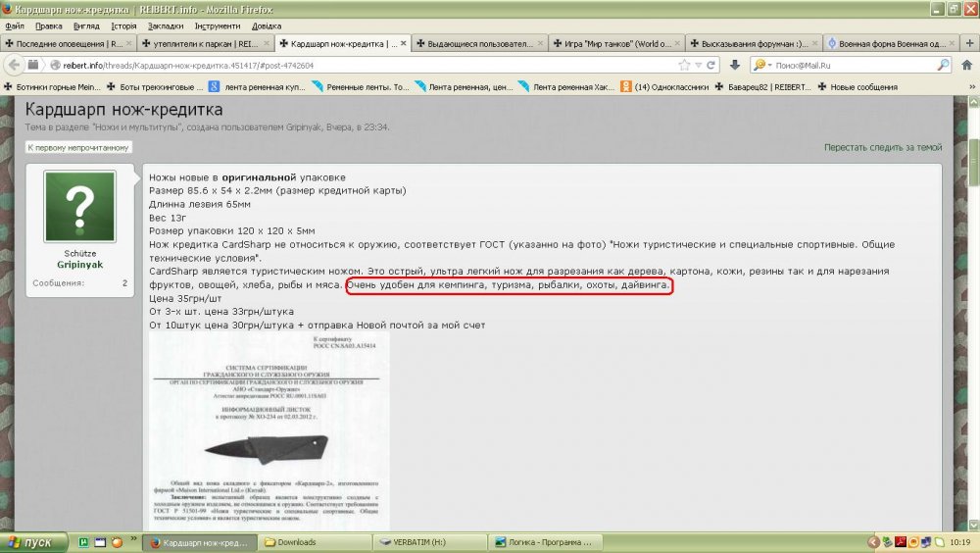Open the Боты треккинговые bookmark
The image size is (980, 553).
pos(155,87)
